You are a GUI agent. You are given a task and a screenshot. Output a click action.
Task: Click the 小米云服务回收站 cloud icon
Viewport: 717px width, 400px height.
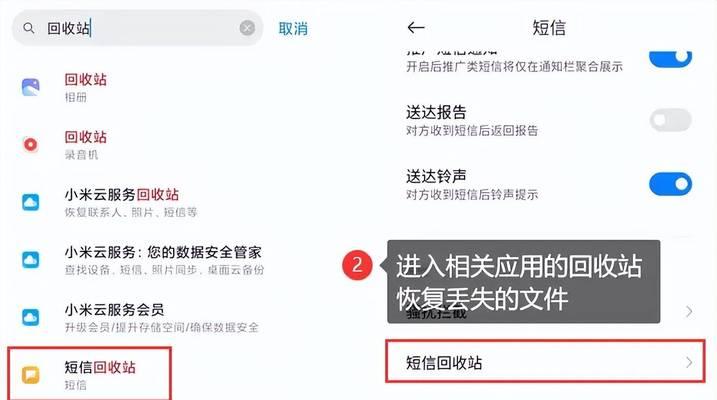click(x=31, y=202)
